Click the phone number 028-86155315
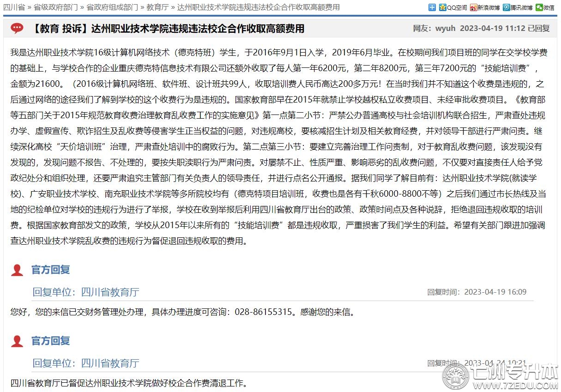Image resolution: width=561 pixels, height=392 pixels. pyautogui.click(x=263, y=313)
